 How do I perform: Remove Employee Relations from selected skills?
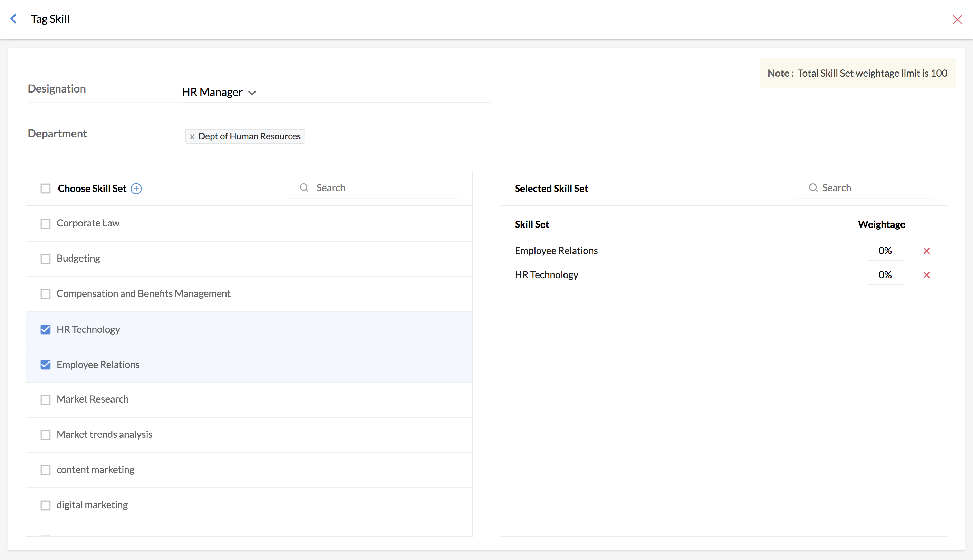coord(926,251)
